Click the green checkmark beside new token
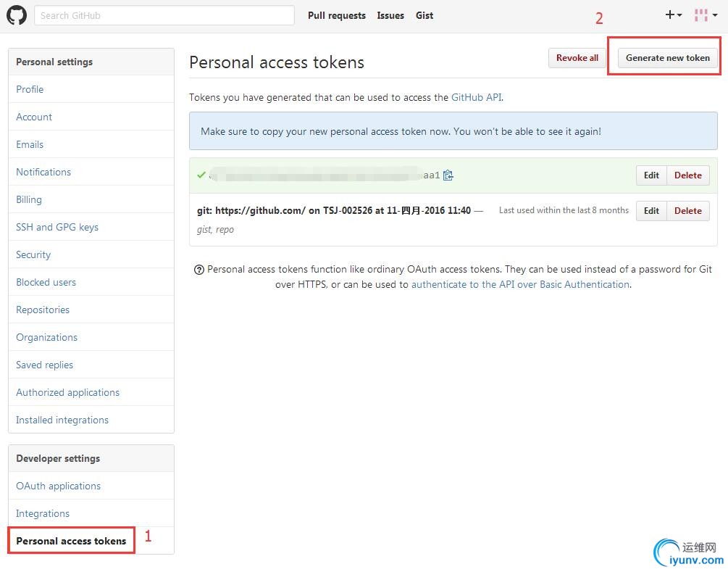Image resolution: width=728 pixels, height=572 pixels. pos(201,175)
